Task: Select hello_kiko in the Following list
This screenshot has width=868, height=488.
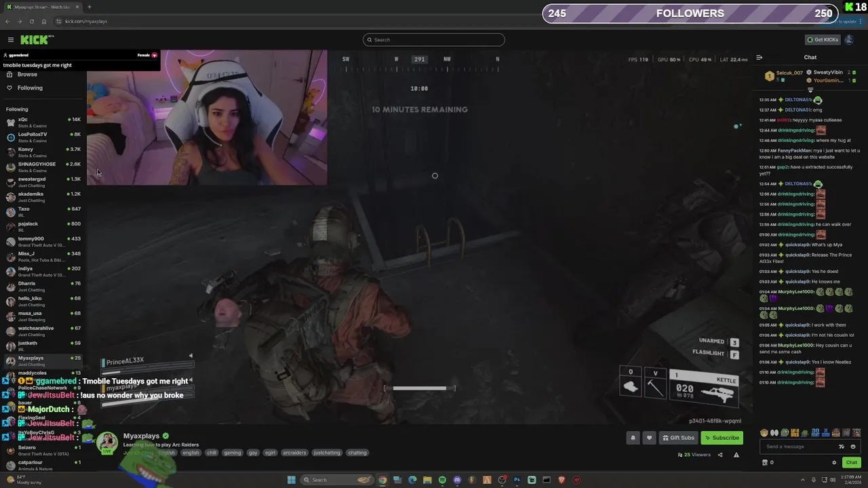Action: 43,302
